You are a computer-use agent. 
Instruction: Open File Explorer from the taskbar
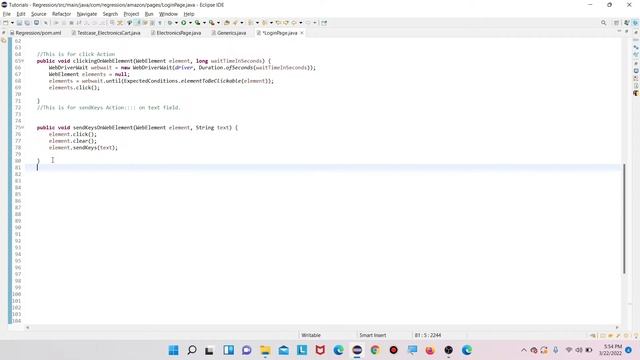(265, 350)
